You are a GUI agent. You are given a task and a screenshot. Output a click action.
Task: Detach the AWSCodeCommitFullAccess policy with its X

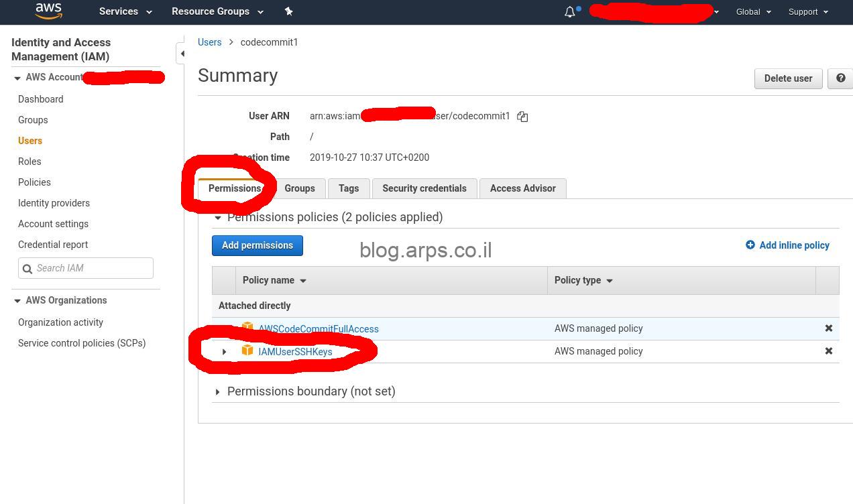tap(829, 328)
